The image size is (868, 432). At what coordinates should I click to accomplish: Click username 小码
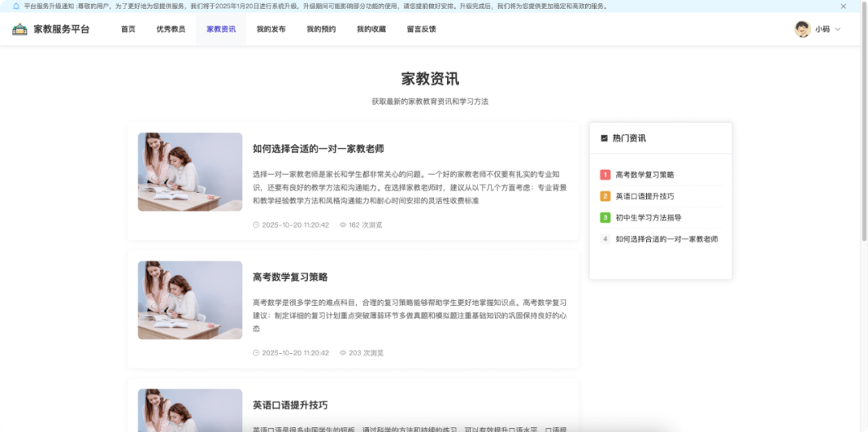point(822,29)
